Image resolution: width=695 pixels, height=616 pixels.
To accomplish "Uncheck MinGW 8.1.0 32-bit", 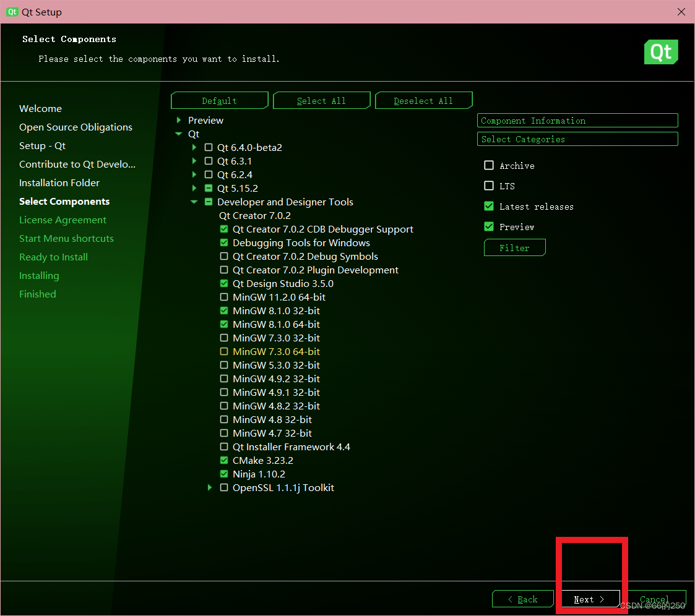I will [224, 310].
